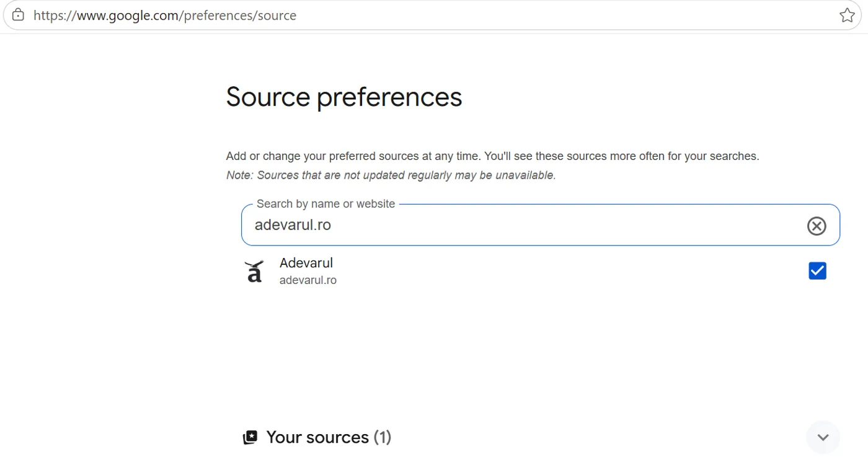This screenshot has width=868, height=462.
Task: Click the Your sources collection icon
Action: point(250,437)
